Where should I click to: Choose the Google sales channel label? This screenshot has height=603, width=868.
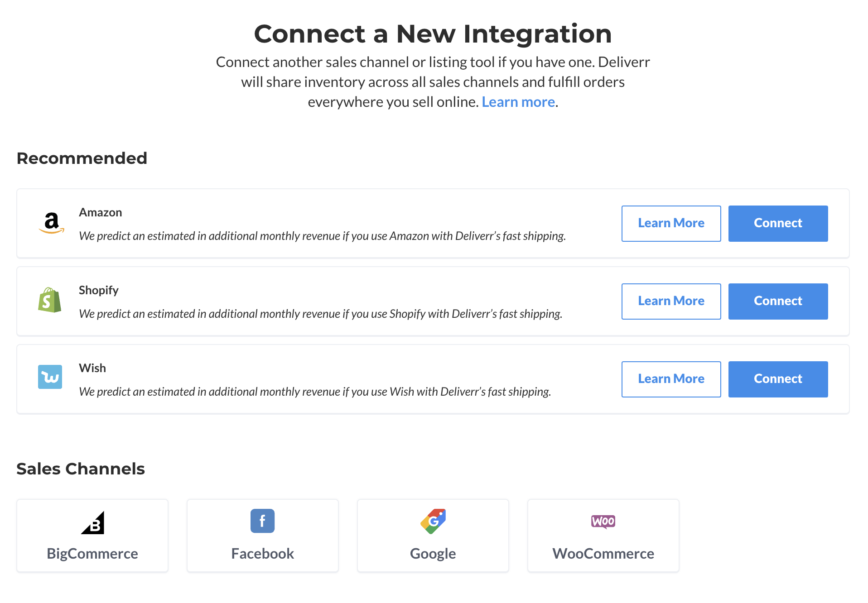(433, 554)
